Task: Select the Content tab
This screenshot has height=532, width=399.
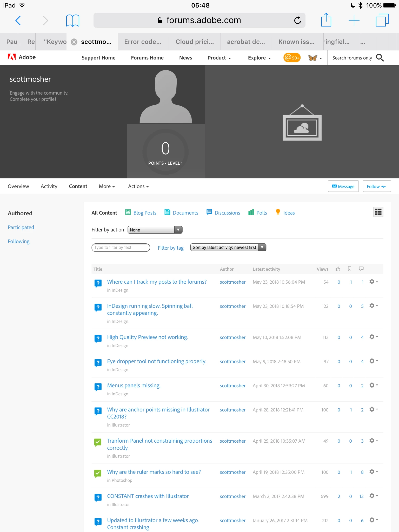Action: click(x=78, y=186)
